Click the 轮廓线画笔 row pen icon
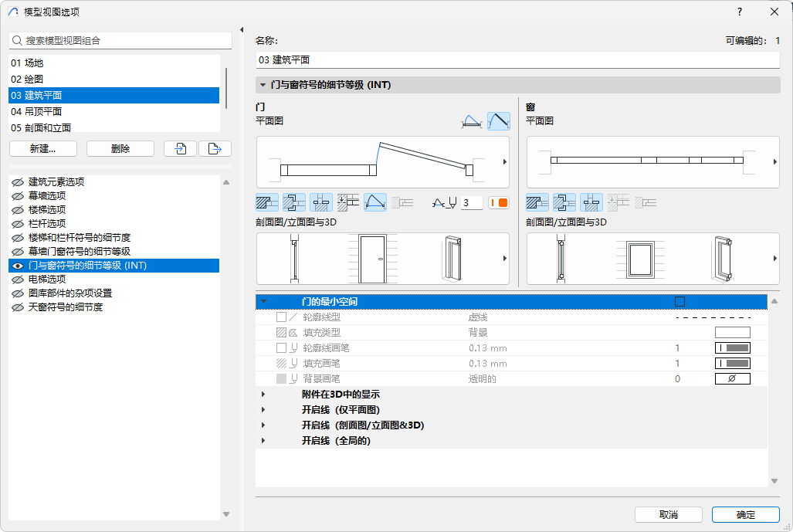The height and width of the screenshot is (532, 793). point(293,348)
